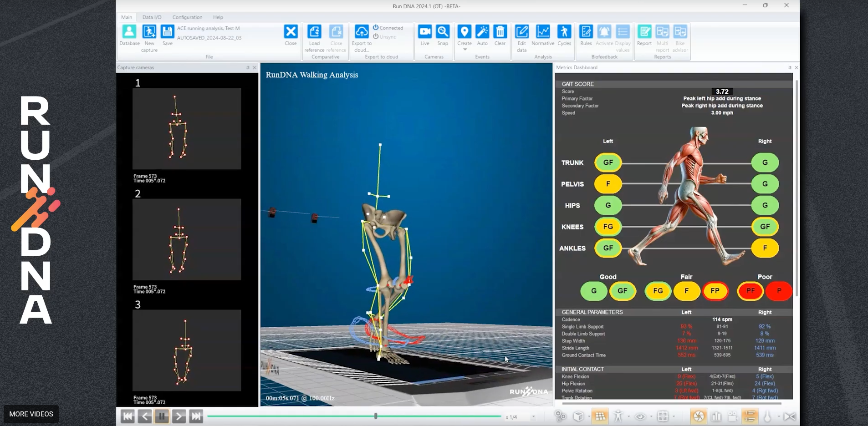Toggle the eye visibility icon
The image size is (868, 426).
click(x=640, y=416)
